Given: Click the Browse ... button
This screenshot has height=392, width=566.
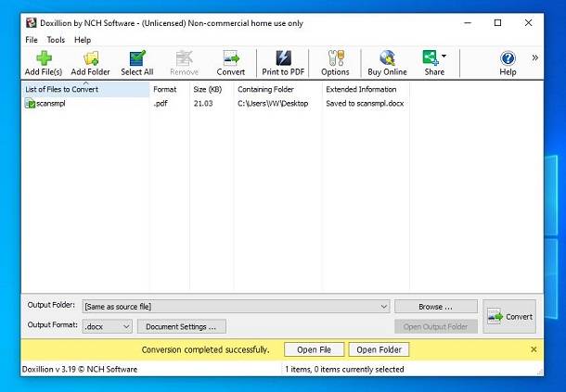Looking at the screenshot, I should 435,306.
